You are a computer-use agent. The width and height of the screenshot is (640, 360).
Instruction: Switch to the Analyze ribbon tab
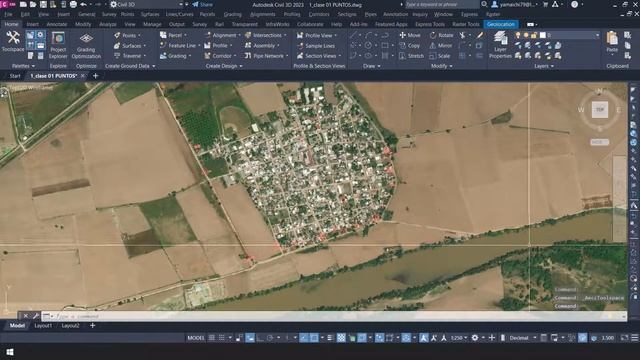click(108, 24)
